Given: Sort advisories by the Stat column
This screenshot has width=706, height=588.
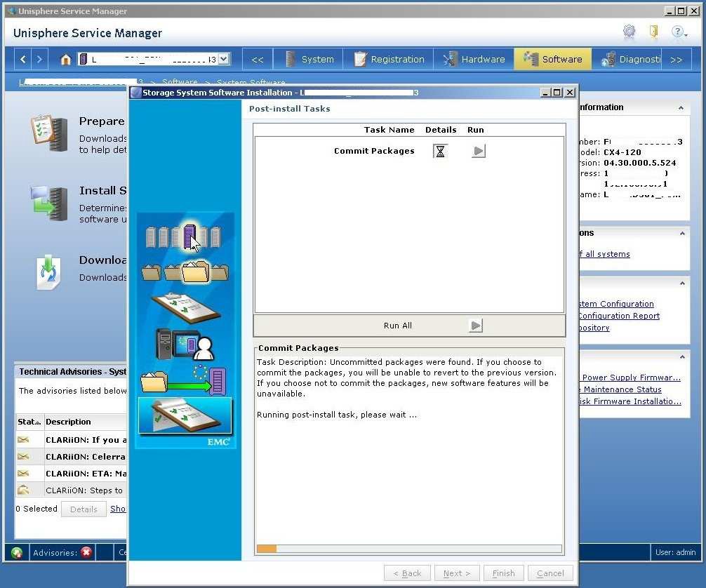Looking at the screenshot, I should tap(29, 422).
